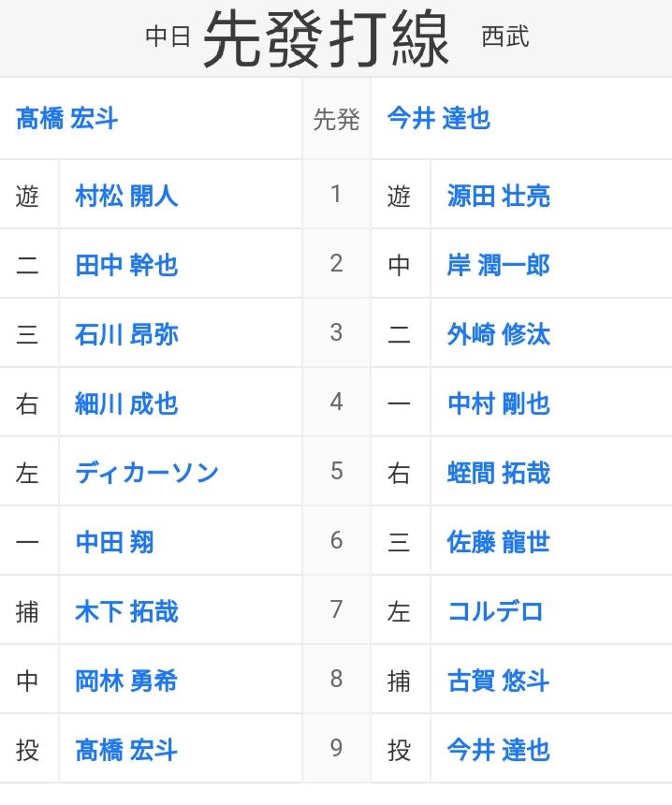The image size is (672, 805).
Task: Click second baseman 外崎 修汰
Action: point(499,334)
